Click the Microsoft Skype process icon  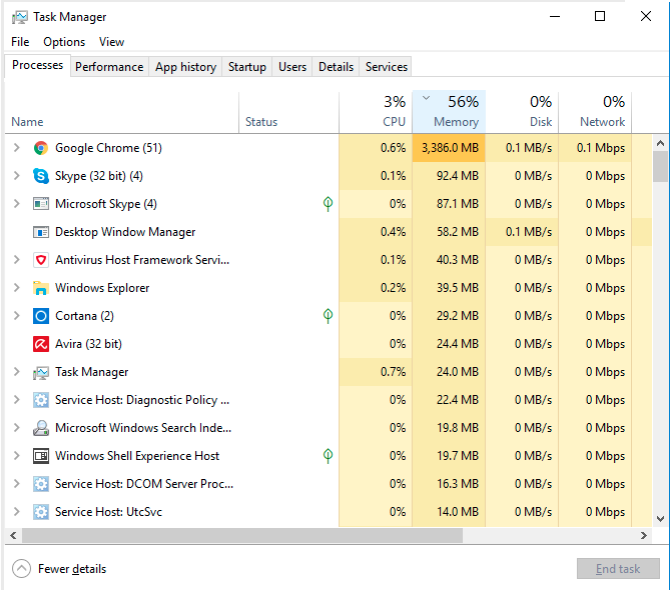pyautogui.click(x=41, y=204)
